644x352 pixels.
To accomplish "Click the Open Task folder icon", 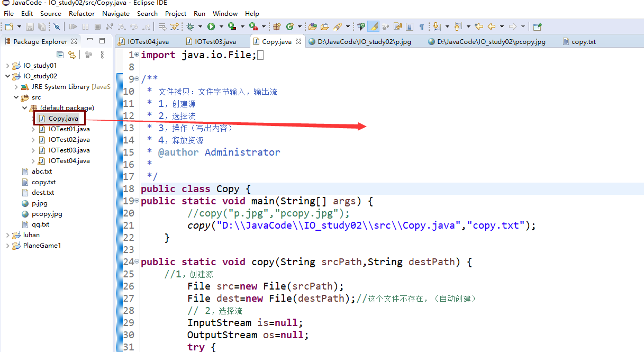I will pos(324,26).
